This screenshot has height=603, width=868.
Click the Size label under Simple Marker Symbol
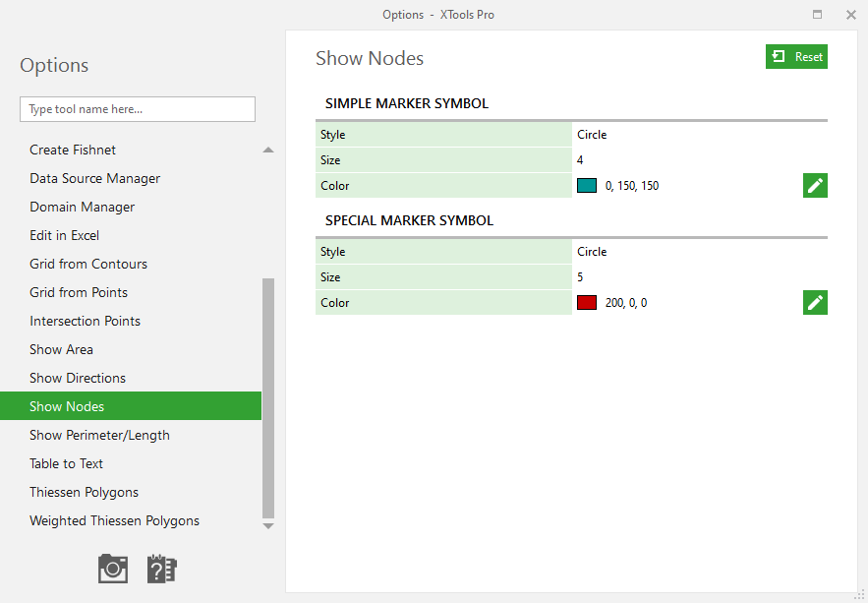point(330,160)
